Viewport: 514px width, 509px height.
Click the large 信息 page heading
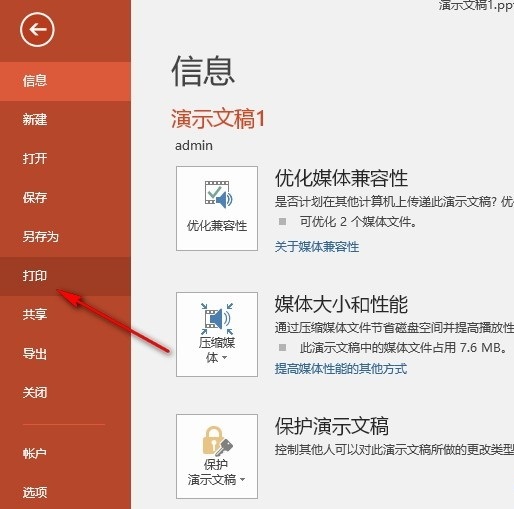203,71
